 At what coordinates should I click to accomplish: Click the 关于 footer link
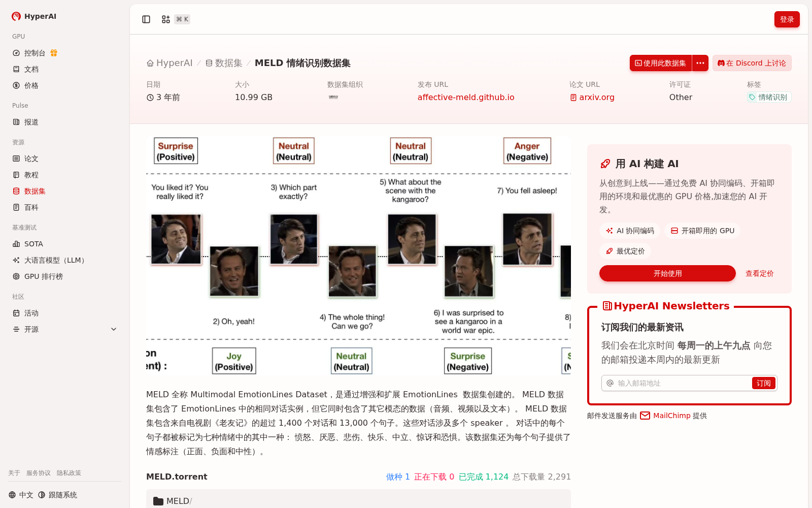coord(14,473)
